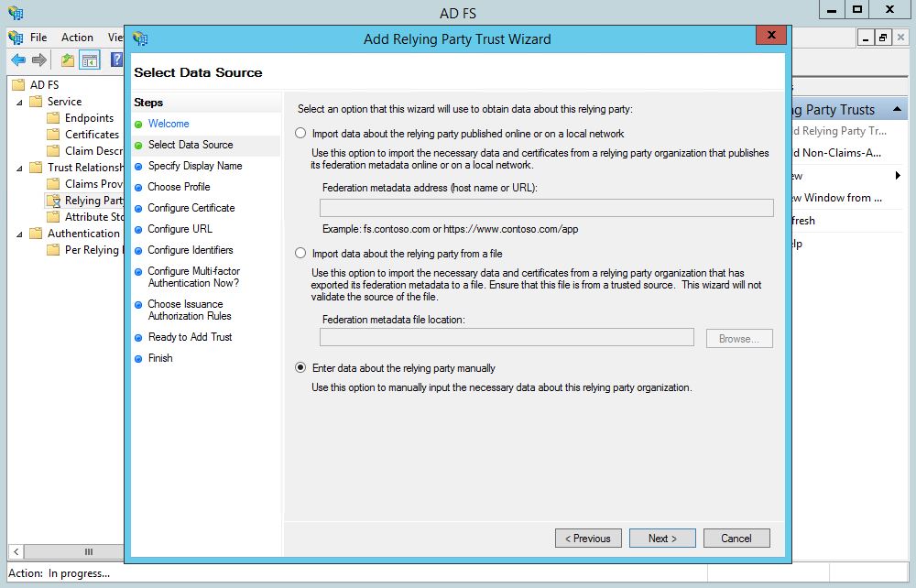Click the Certificates folder icon
This screenshot has width=916, height=588.
click(54, 135)
